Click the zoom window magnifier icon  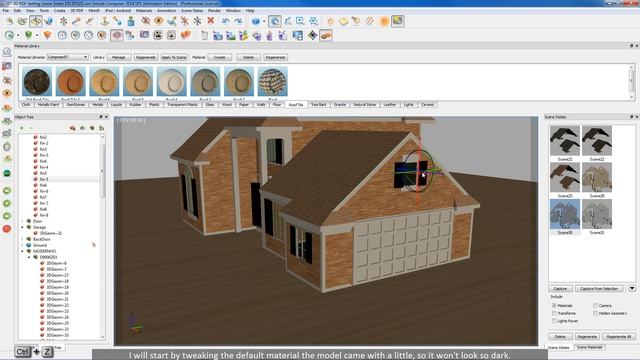pyautogui.click(x=300, y=21)
